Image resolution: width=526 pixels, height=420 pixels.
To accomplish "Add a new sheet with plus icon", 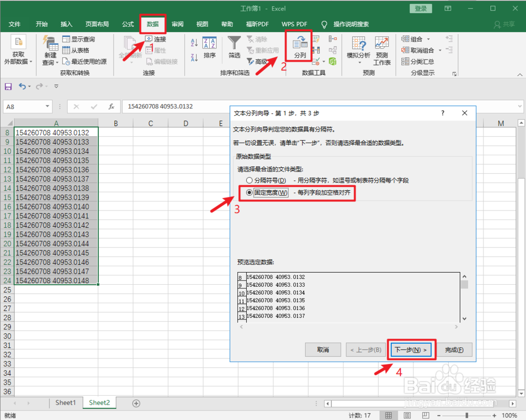I will click(x=136, y=403).
